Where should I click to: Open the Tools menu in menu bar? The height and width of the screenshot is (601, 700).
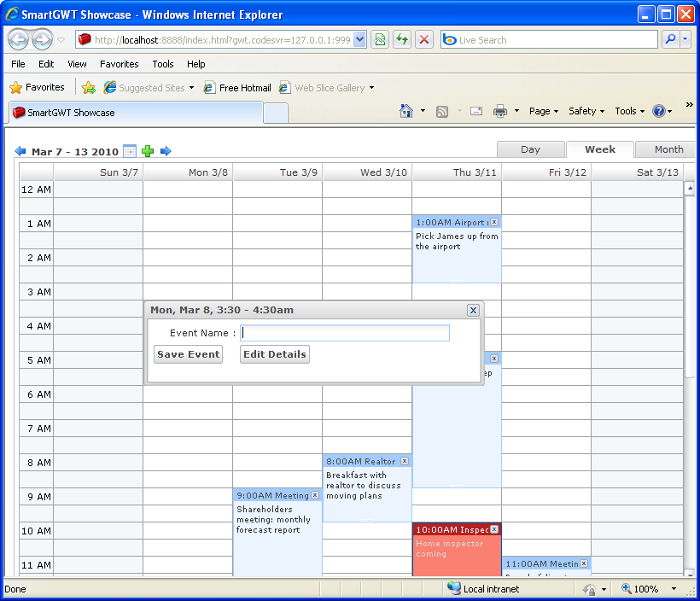point(163,64)
